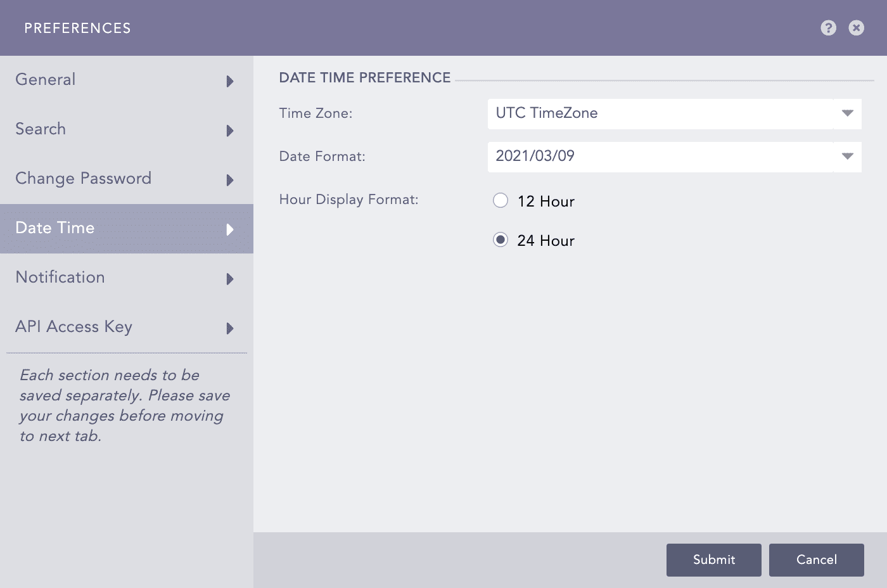Select the 12 Hour radio button
The height and width of the screenshot is (588, 887).
coord(501,201)
